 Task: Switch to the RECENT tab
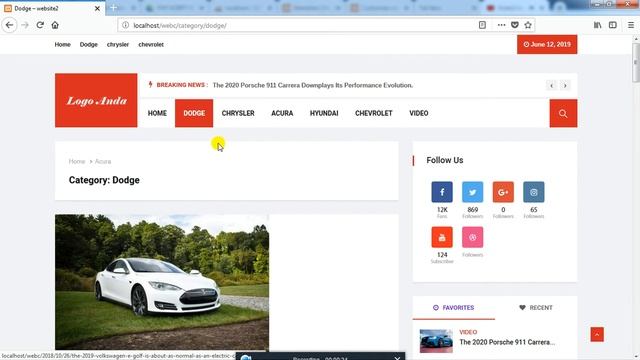536,308
